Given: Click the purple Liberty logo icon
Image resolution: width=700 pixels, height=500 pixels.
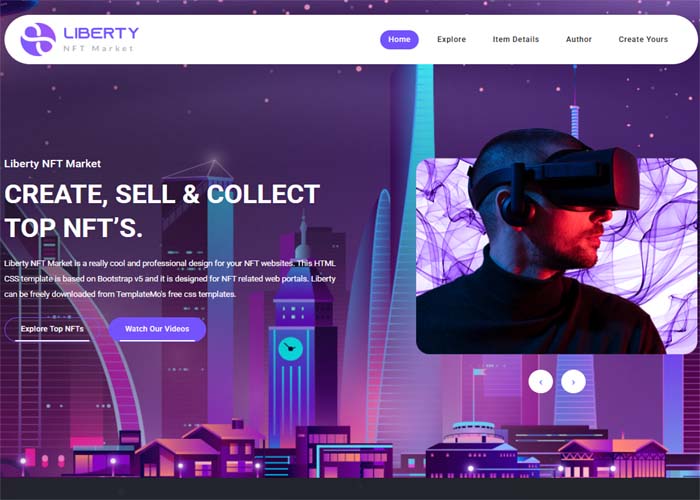Looking at the screenshot, I should [38, 39].
